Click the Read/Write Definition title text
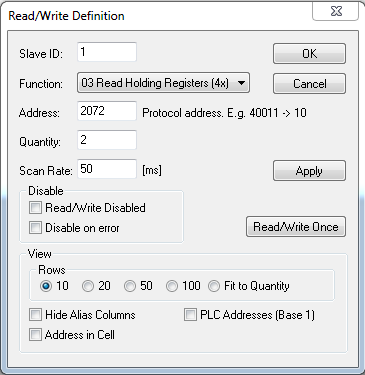Screen dimensions: 365x375 pyautogui.click(x=66, y=16)
